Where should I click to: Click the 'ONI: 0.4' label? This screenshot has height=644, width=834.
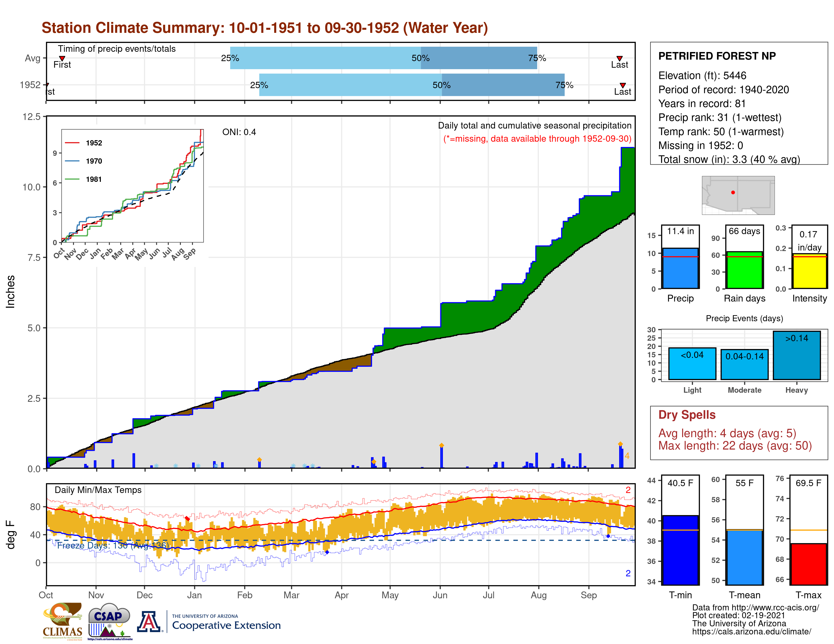click(239, 132)
